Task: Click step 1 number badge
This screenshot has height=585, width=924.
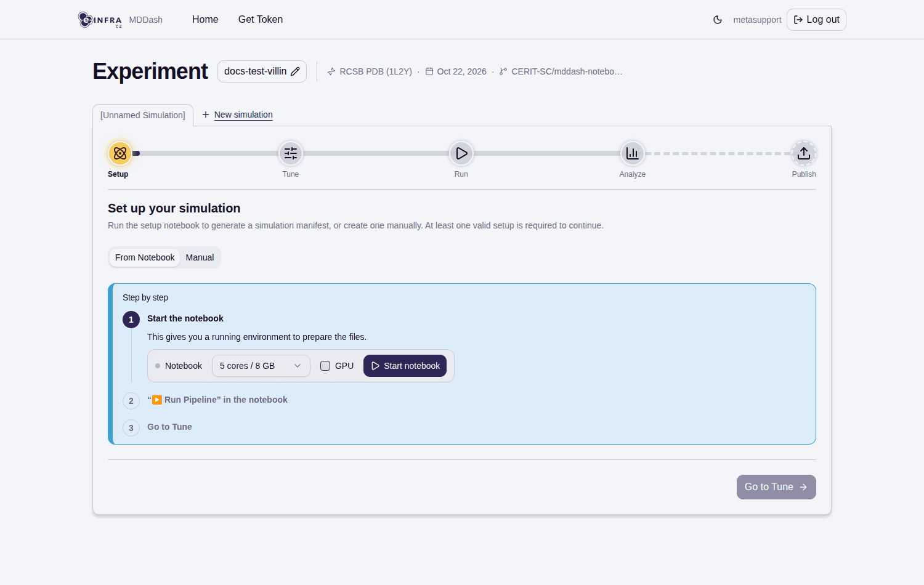Action: click(131, 320)
